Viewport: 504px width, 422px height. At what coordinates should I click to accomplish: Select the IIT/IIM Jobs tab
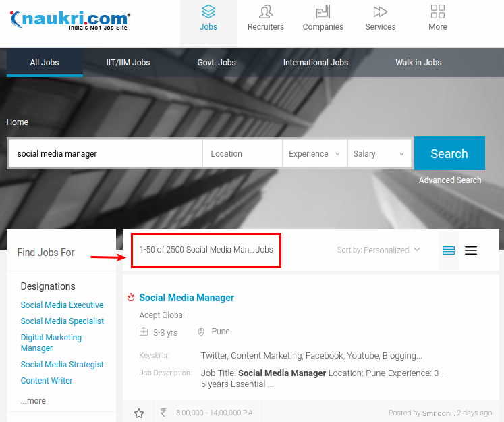click(x=128, y=63)
